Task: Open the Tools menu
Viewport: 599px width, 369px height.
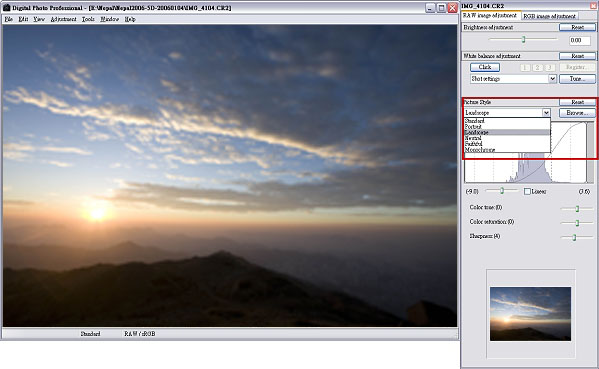Action: 88,19
